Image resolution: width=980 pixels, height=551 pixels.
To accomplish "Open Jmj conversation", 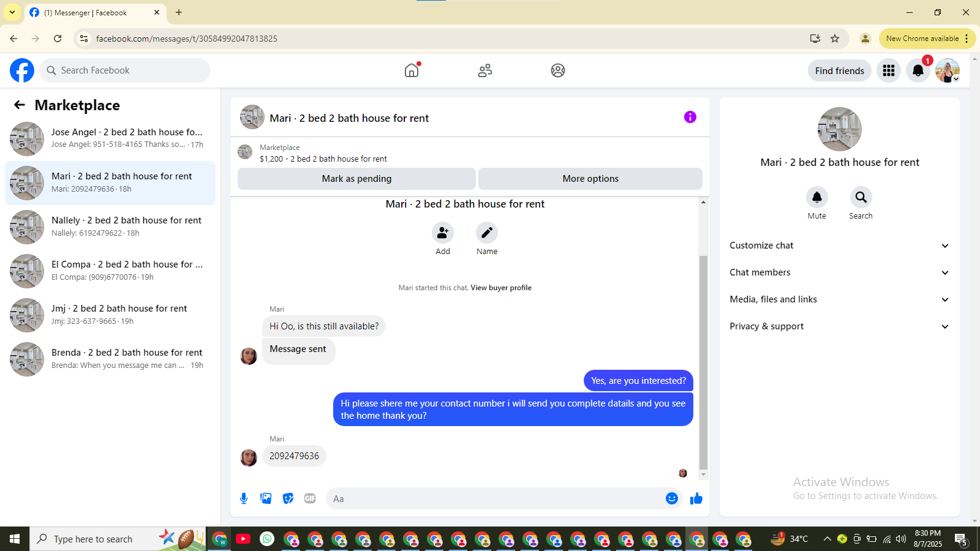I will (110, 315).
